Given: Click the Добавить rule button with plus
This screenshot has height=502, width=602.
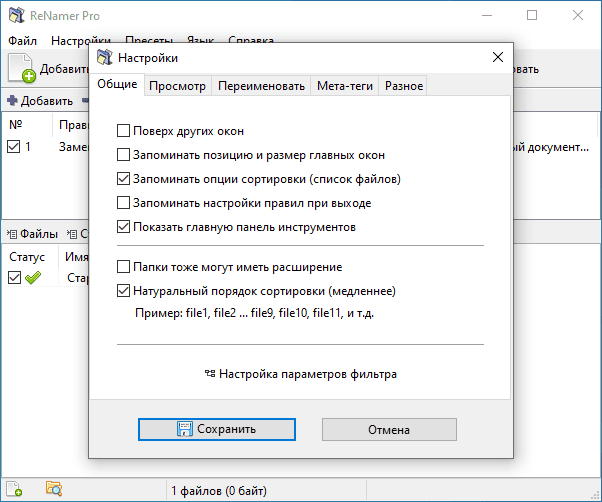Looking at the screenshot, I should click(40, 101).
